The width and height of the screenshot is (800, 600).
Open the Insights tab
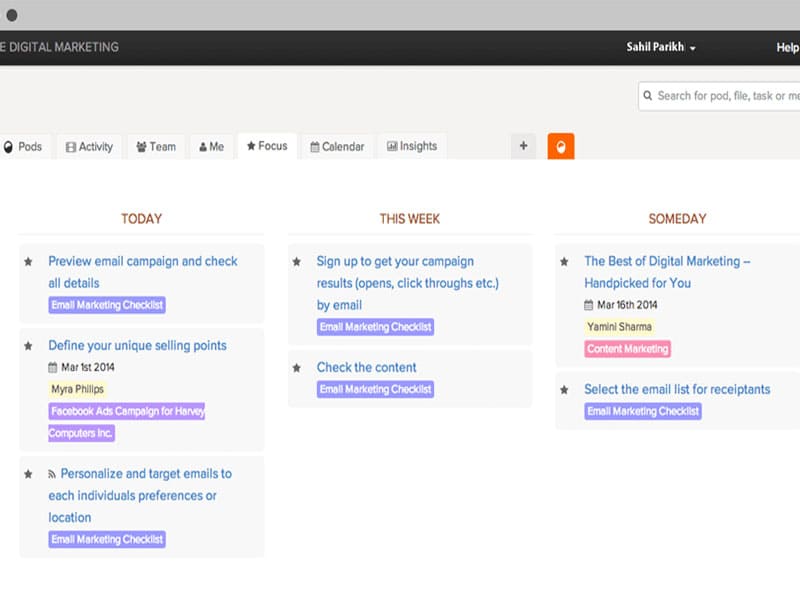(411, 146)
